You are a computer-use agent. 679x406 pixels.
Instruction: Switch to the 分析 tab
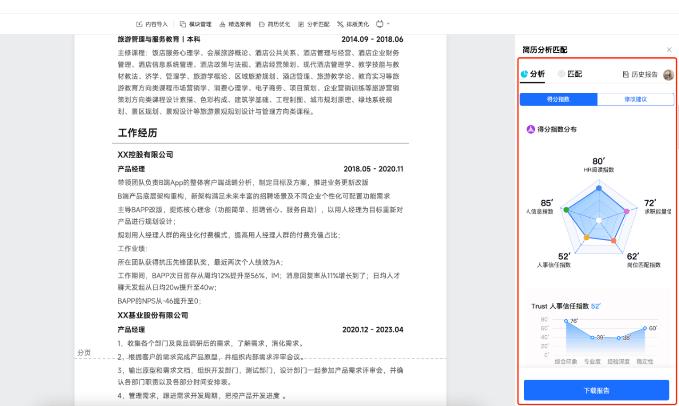tap(533, 74)
